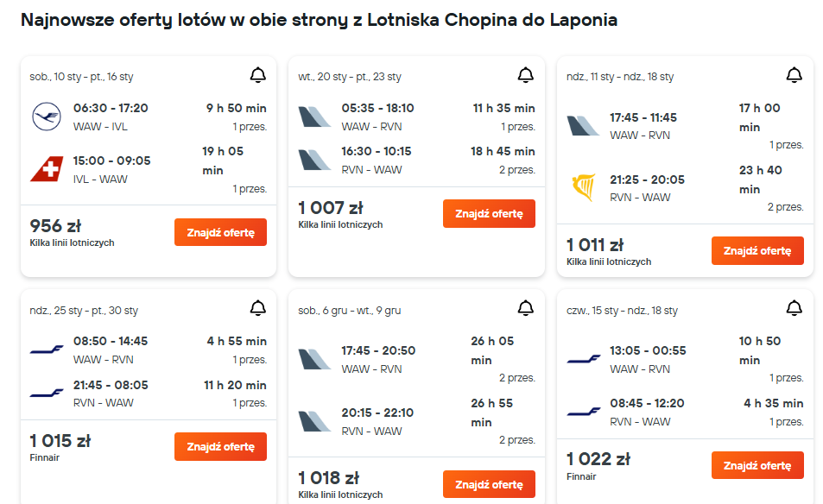Click the Lufthansa logo on 06:30 flight
The width and height of the screenshot is (823, 504).
[x=46, y=117]
